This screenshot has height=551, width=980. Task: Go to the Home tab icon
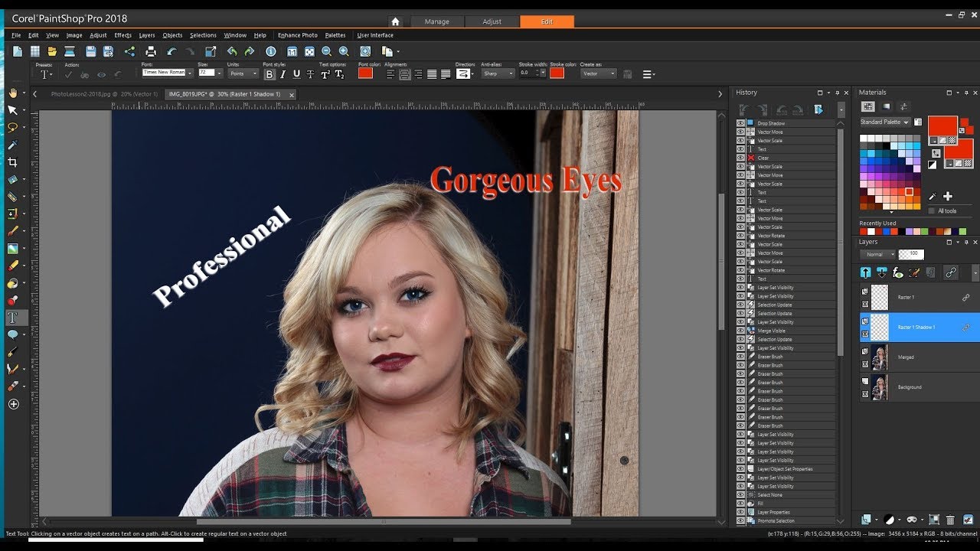click(x=395, y=21)
